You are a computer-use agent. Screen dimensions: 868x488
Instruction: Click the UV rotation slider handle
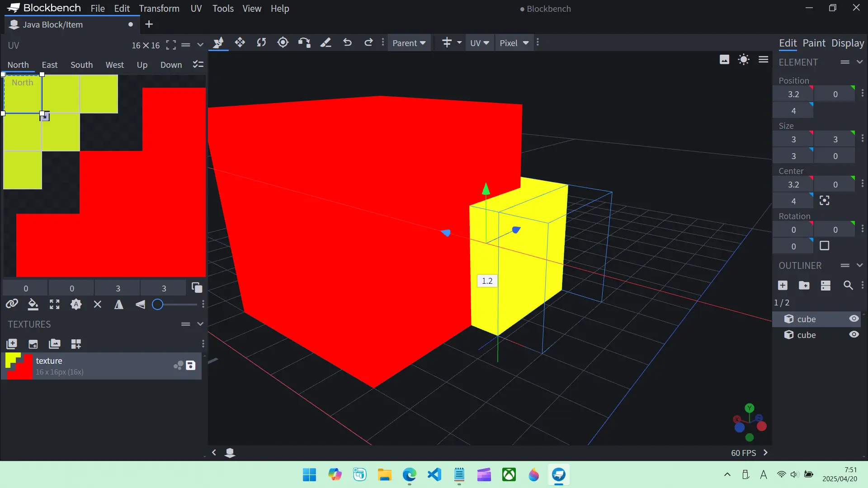(157, 305)
